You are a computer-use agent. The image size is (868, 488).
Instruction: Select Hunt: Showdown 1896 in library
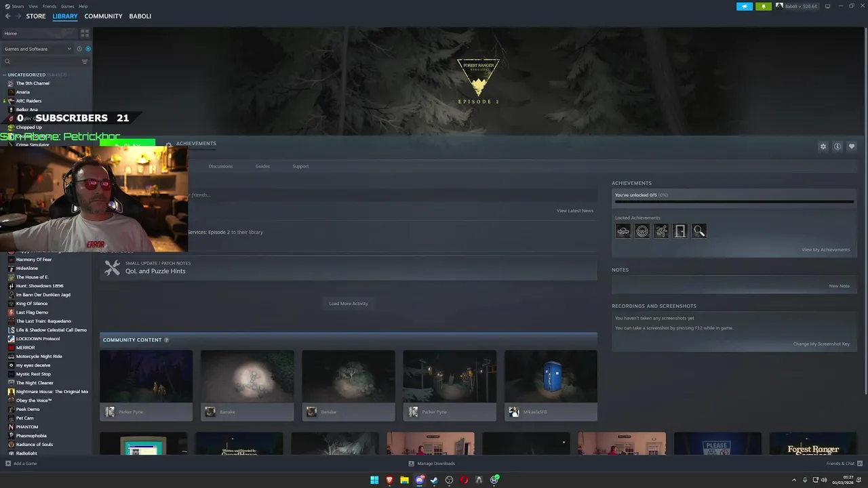pyautogui.click(x=39, y=286)
